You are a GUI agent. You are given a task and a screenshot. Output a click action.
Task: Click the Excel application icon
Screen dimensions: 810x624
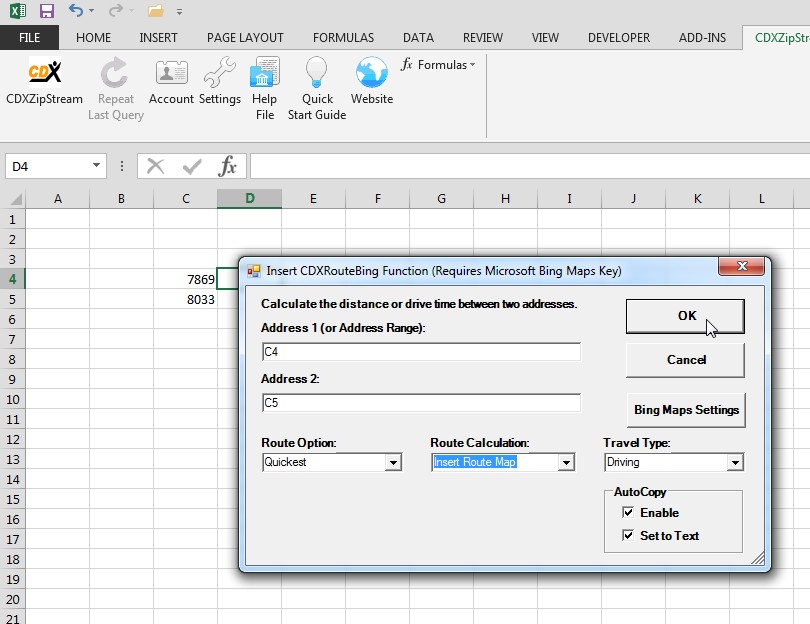tap(18, 11)
